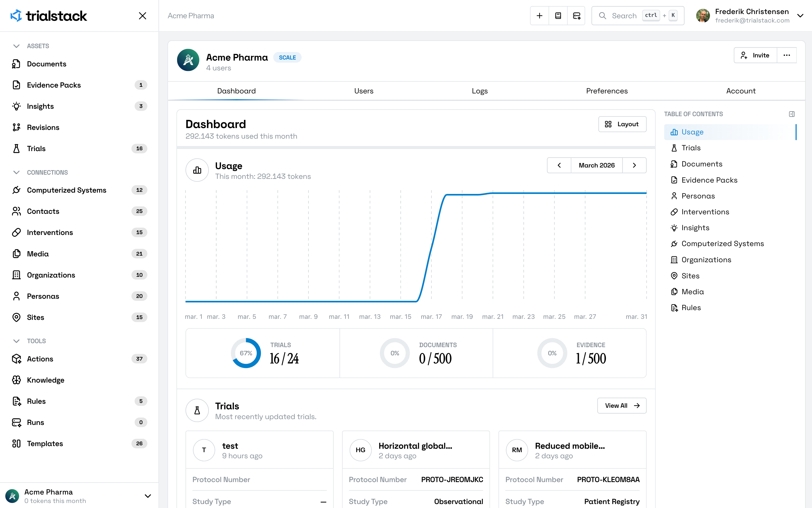The width and height of the screenshot is (812, 508).
Task: Click the trialstack logo
Action: click(x=49, y=16)
